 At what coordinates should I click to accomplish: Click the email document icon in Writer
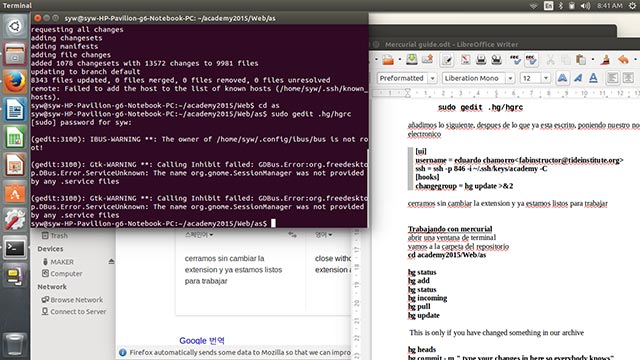click(x=427, y=60)
